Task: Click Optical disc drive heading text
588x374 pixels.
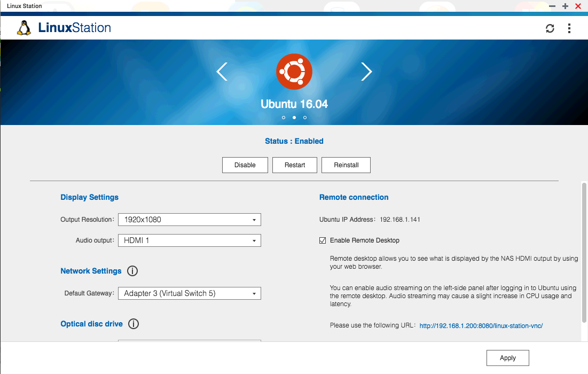Action: point(91,324)
